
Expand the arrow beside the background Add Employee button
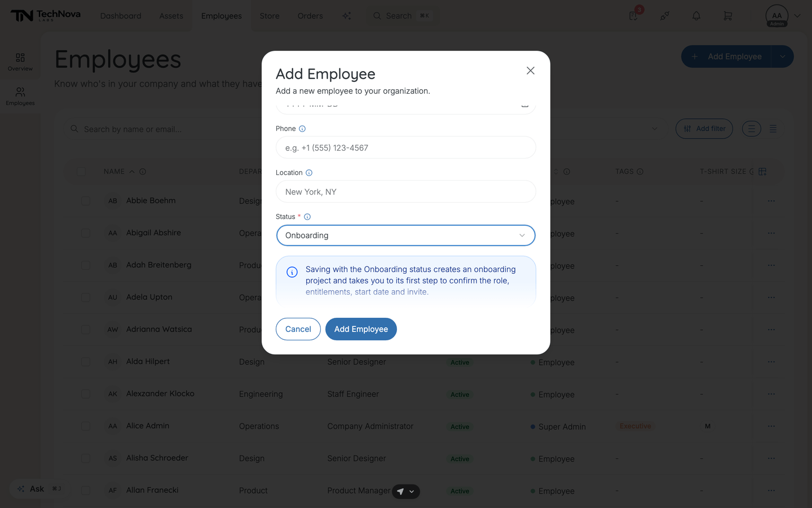(783, 56)
